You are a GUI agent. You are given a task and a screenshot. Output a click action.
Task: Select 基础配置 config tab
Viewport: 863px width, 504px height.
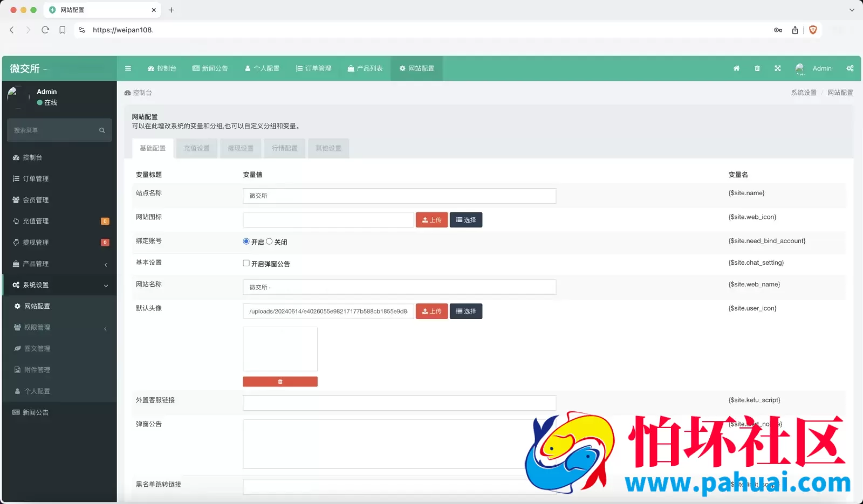153,148
